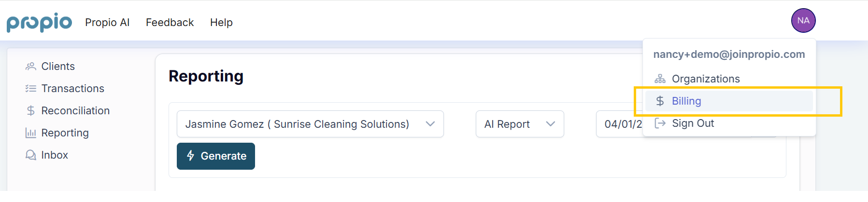Click the Billing dollar sign icon

(x=660, y=101)
